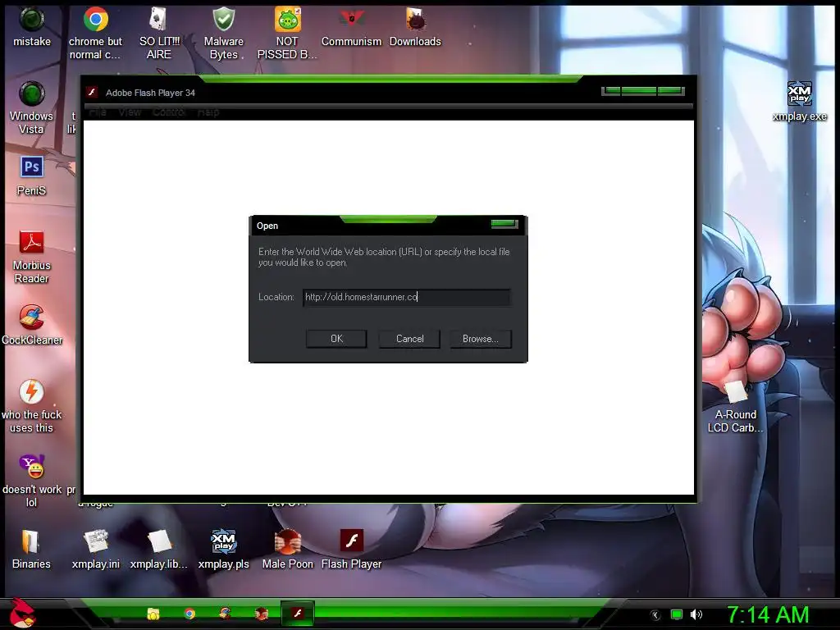Focus the Location URL input field
Image resolution: width=840 pixels, height=630 pixels.
(x=407, y=297)
